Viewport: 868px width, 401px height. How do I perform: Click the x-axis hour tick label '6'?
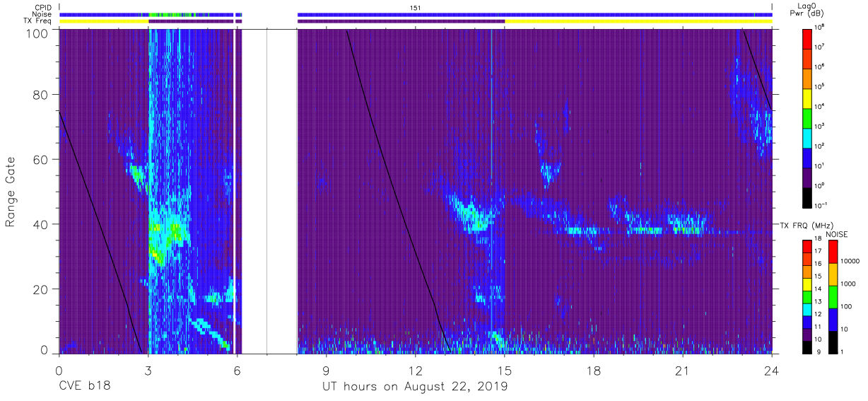[237, 369]
